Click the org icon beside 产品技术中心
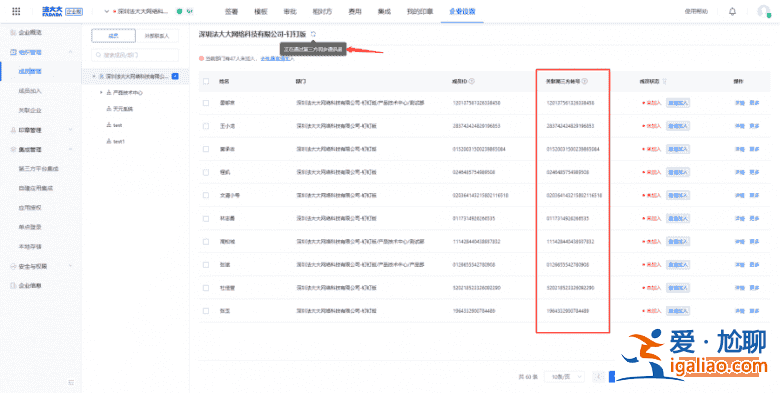 click(x=109, y=93)
